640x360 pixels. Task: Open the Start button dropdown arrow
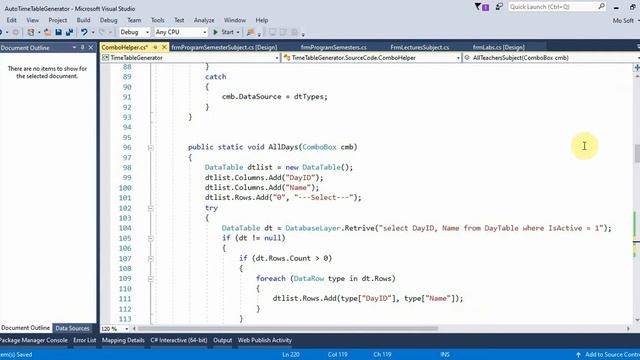tap(238, 32)
